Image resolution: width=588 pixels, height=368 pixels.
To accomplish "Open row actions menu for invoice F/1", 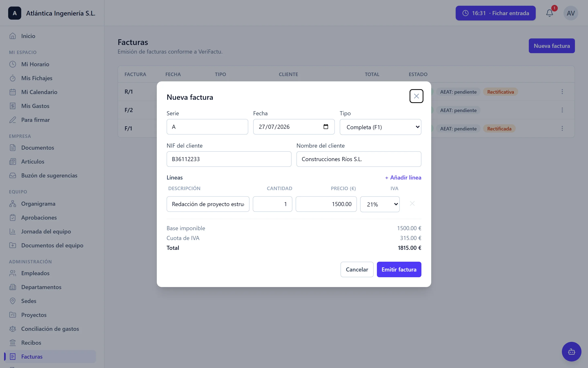I will 562,129.
